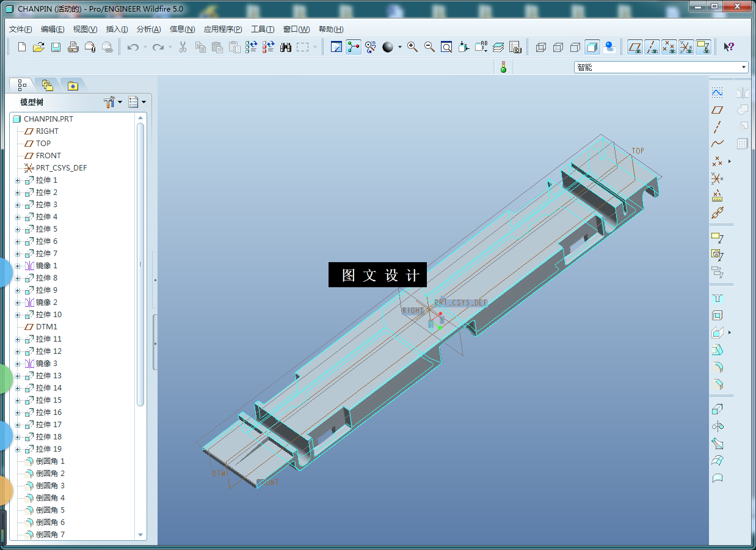756x550 pixels.
Task: Click the model tree vertical scrollbar
Action: pos(140,263)
